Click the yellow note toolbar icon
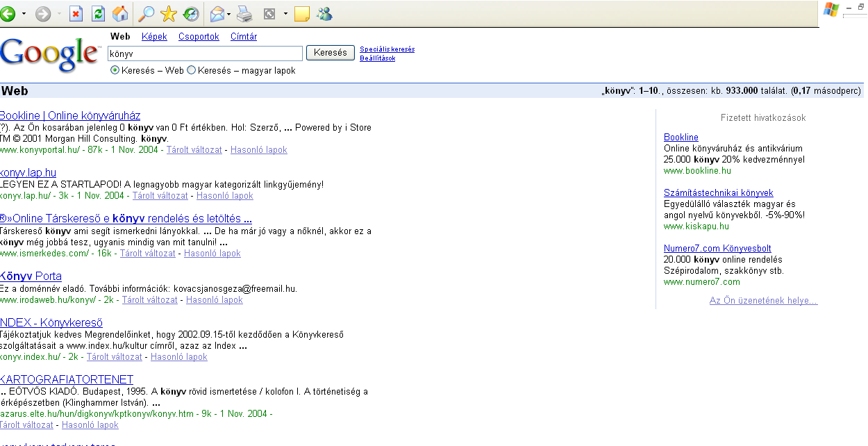Viewport: 868px width, 446px height. point(301,13)
